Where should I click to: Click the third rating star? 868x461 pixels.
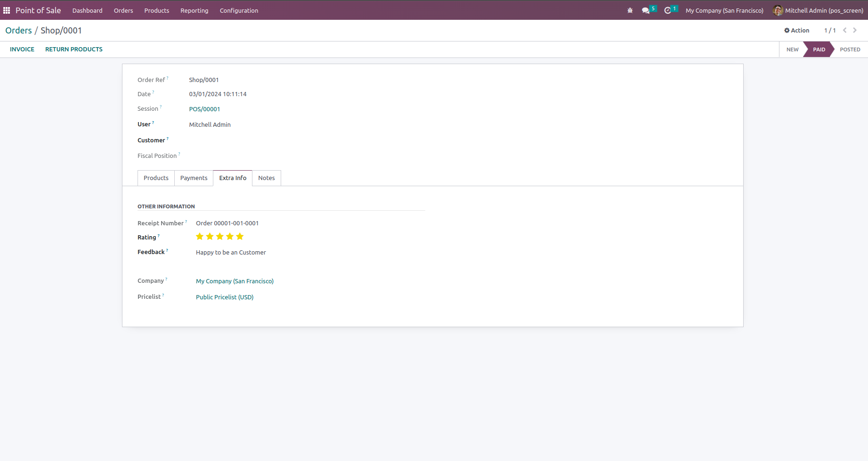coord(220,237)
